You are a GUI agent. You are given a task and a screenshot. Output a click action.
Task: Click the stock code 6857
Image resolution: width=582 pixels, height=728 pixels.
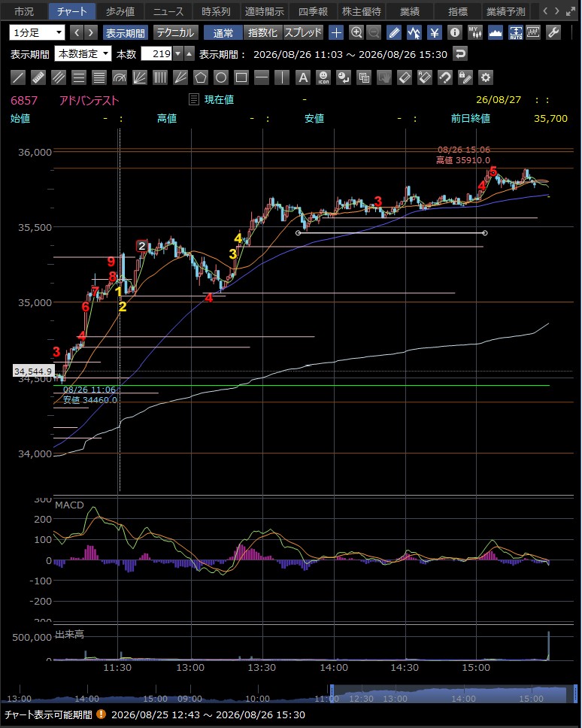pos(24,100)
